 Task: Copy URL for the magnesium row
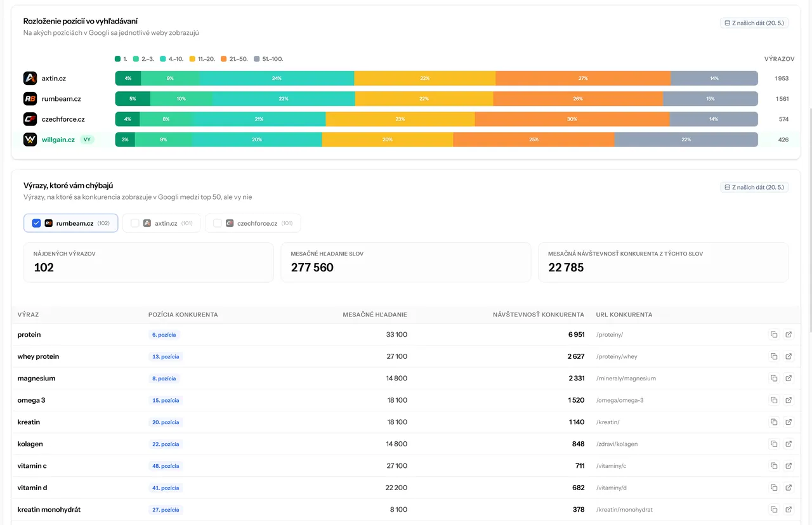774,379
